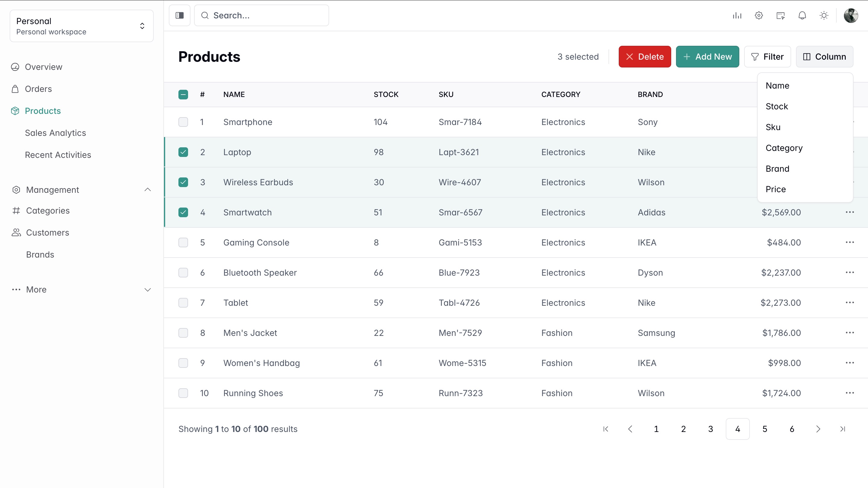
Task: Expand the More section
Action: [x=147, y=289]
